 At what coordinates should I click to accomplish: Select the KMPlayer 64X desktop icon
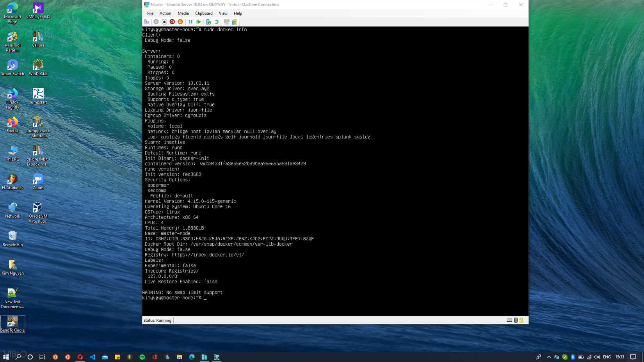click(x=38, y=11)
